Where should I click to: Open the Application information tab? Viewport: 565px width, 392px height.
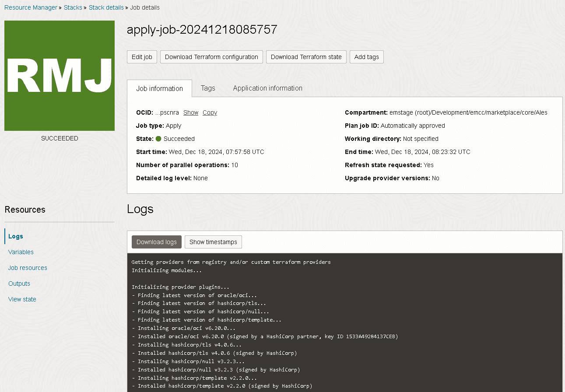coord(268,88)
